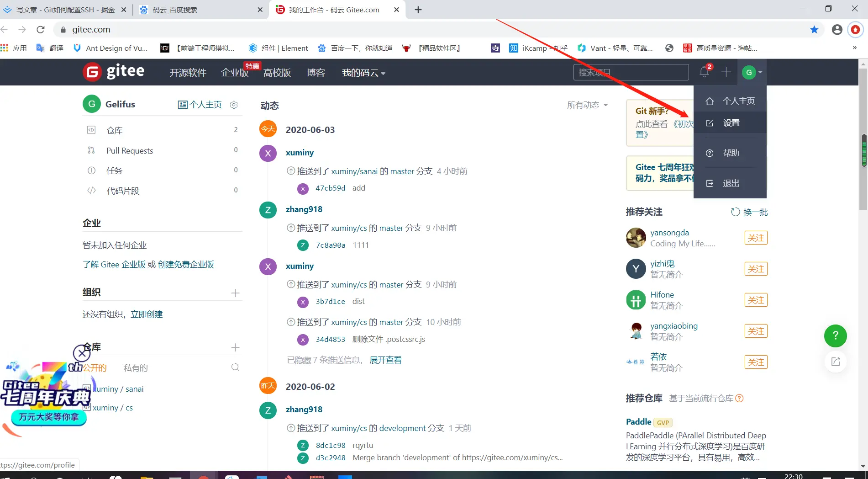Open the Chrome profile avatar icon

tap(837, 30)
